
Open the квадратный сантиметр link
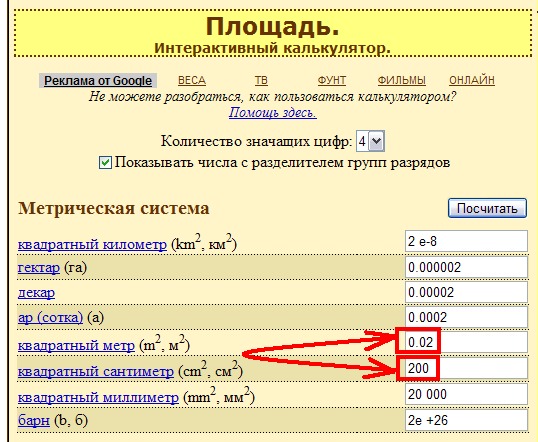click(x=96, y=372)
